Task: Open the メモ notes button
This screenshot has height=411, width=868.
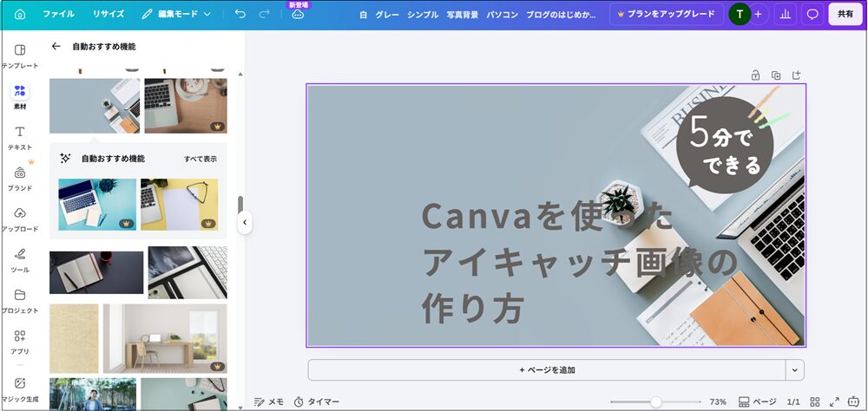Action: pyautogui.click(x=269, y=401)
